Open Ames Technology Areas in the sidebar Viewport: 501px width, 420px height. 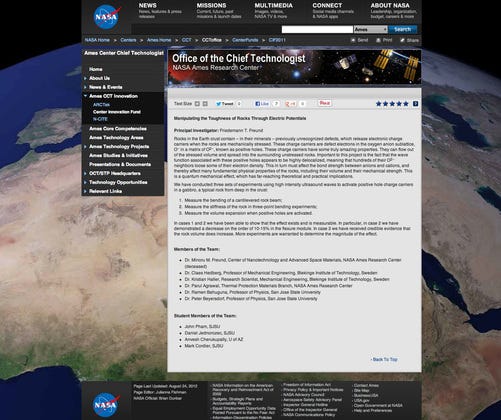[116, 137]
